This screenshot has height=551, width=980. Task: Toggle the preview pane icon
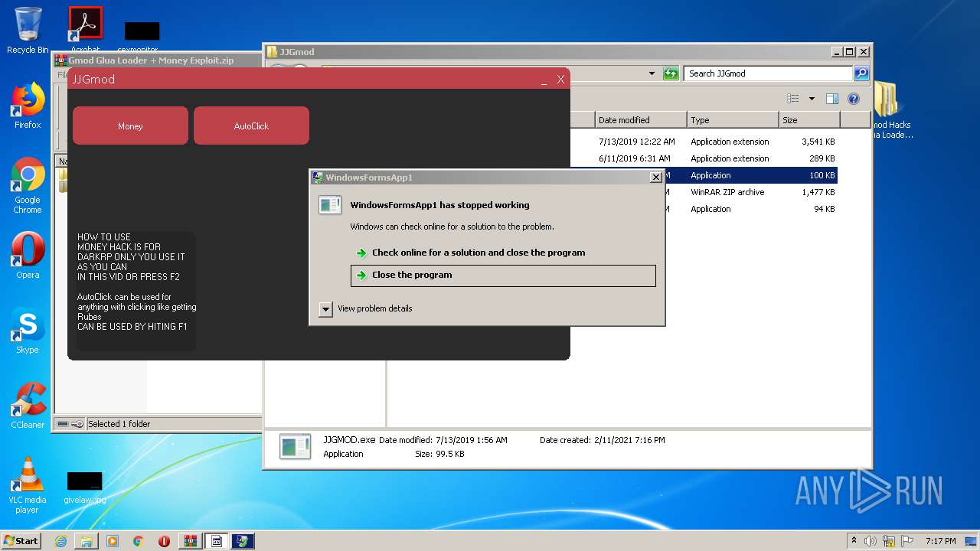click(x=832, y=99)
